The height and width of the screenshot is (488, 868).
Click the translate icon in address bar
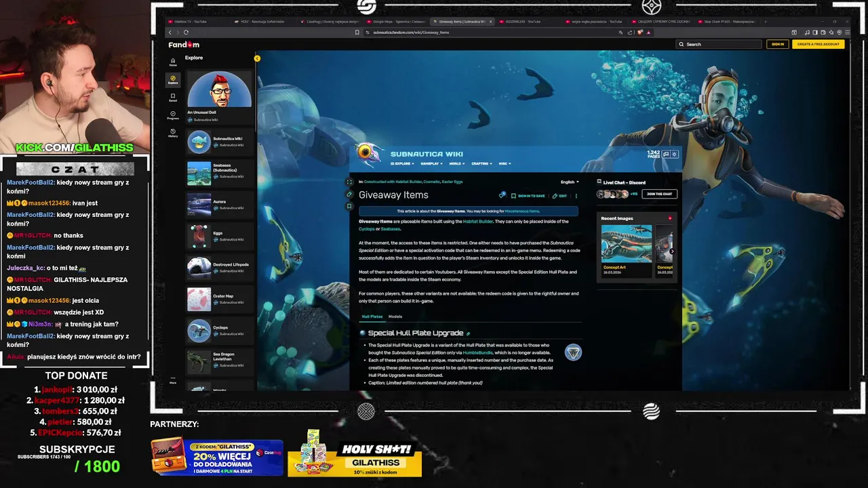(620, 32)
